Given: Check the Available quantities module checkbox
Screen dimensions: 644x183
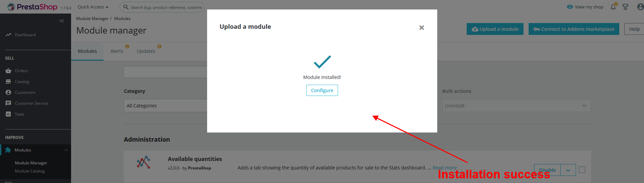Looking at the screenshot, I should click(582, 170).
